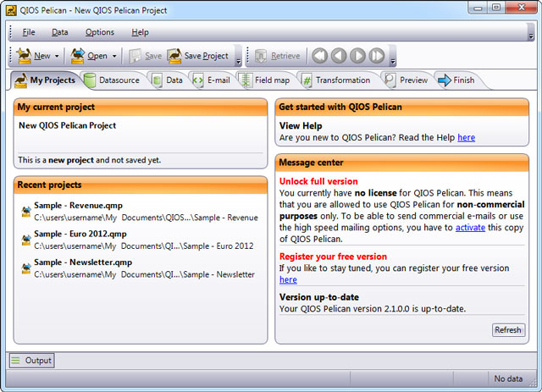Viewport: 542px width, 392px height.
Task: Open the Help menu
Action: coord(140,32)
